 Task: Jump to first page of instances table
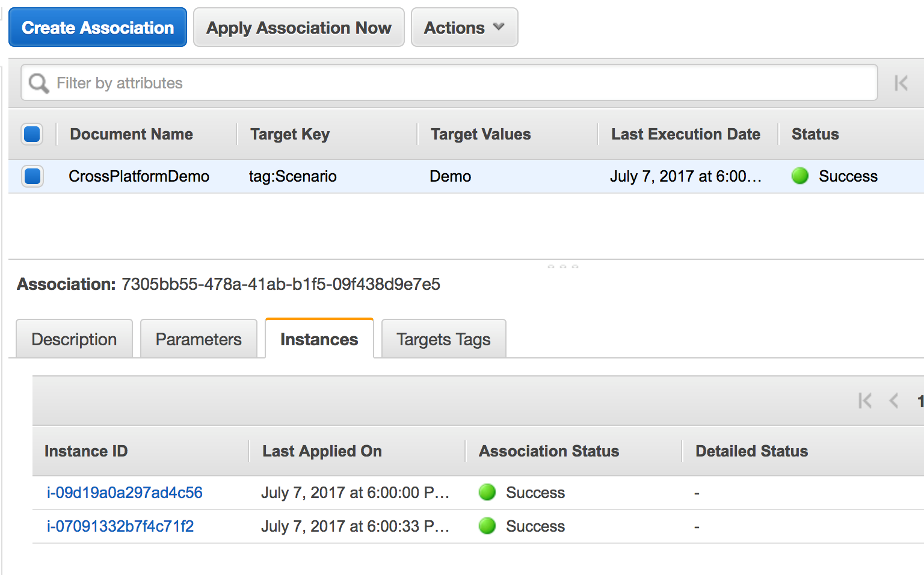point(865,401)
